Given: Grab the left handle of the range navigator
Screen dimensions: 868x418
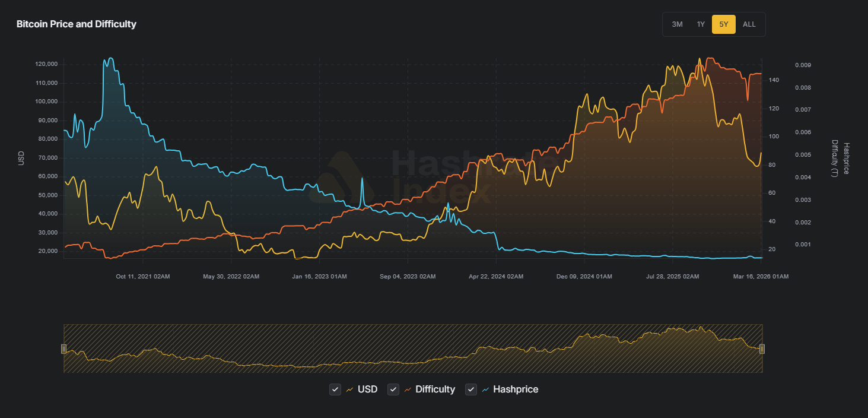Looking at the screenshot, I should [x=64, y=349].
